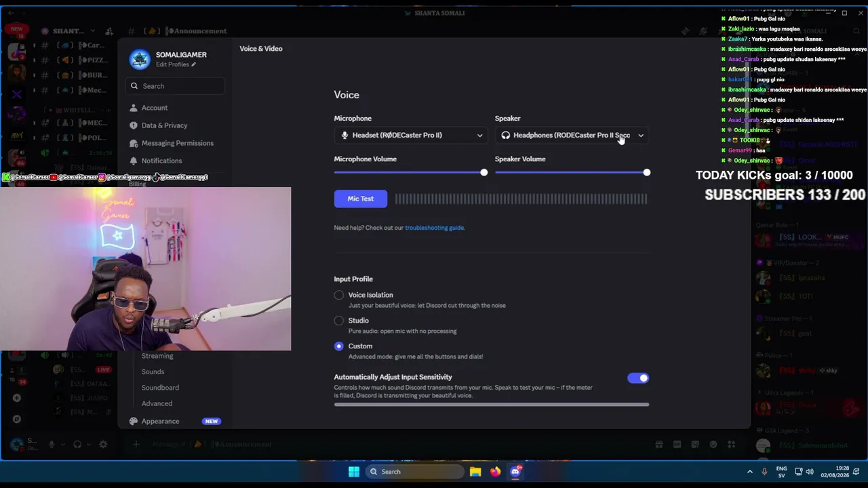This screenshot has width=868, height=488.
Task: Go to Data & Privacy settings
Action: 164,125
